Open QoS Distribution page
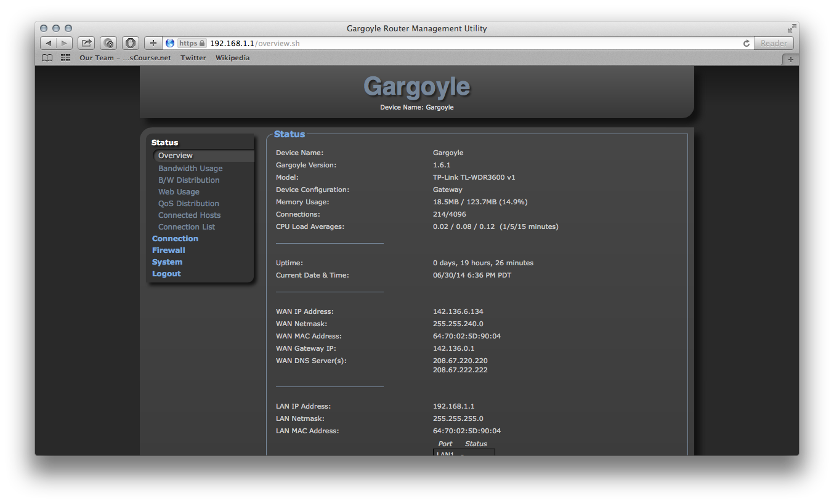 tap(188, 204)
